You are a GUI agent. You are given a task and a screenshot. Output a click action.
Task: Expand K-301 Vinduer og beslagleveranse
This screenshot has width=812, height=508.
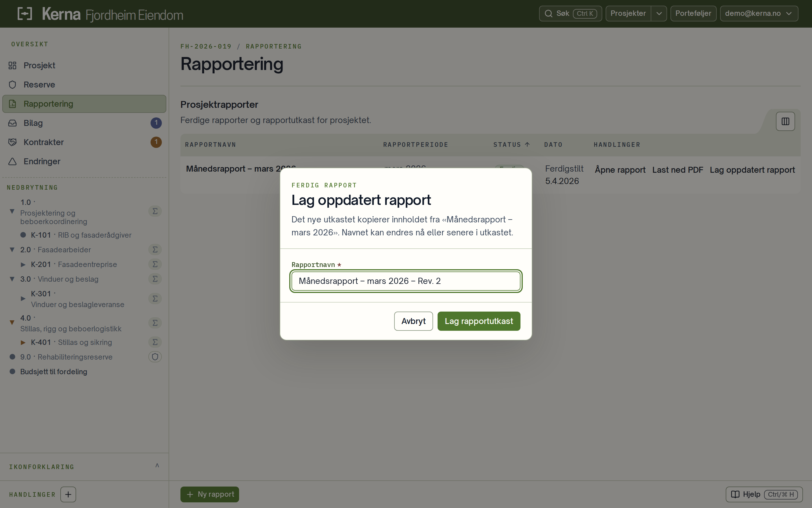click(23, 298)
